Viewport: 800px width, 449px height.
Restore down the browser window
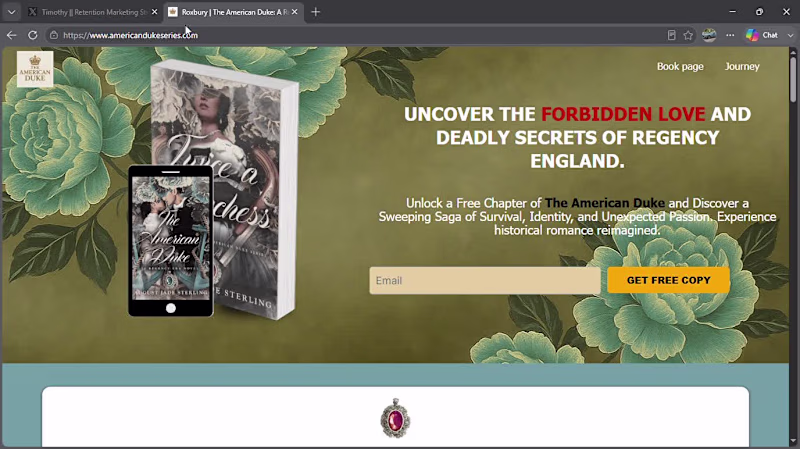point(759,12)
